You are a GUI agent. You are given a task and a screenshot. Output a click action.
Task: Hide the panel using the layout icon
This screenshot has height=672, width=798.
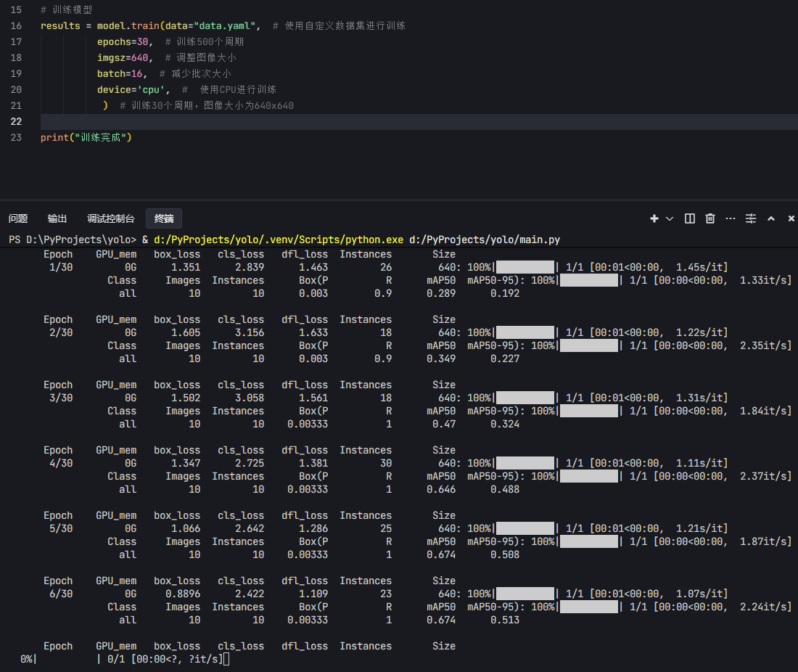pyautogui.click(x=688, y=218)
